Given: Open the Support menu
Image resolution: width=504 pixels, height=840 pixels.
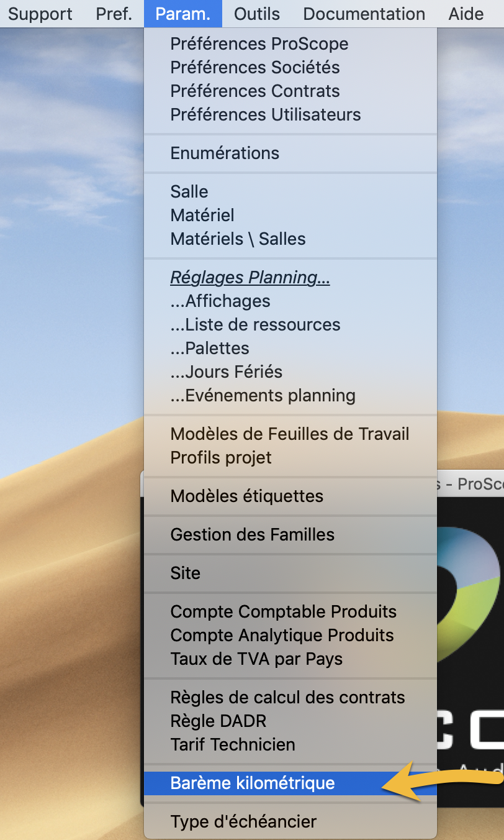Looking at the screenshot, I should click(x=40, y=14).
